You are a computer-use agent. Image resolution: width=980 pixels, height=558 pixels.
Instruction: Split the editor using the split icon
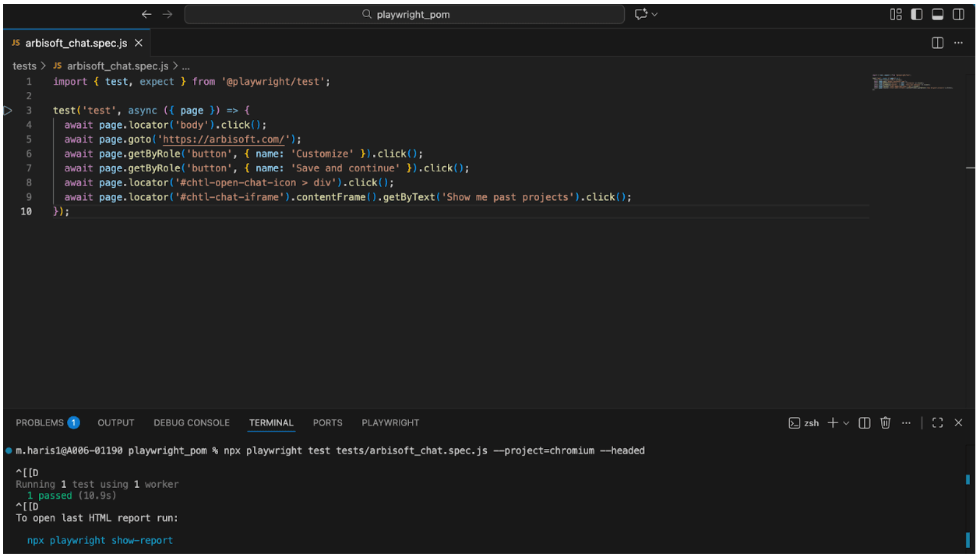[936, 43]
